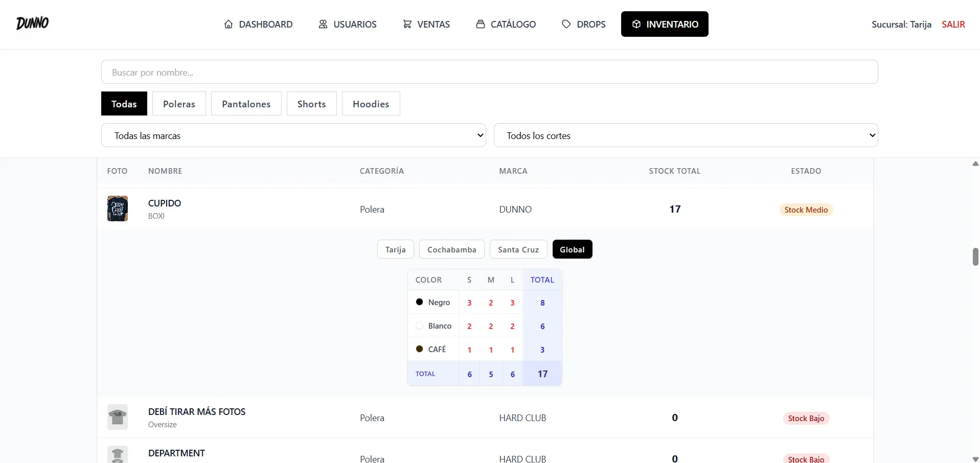Filter by Hoodies category
This screenshot has width=980, height=463.
[371, 104]
